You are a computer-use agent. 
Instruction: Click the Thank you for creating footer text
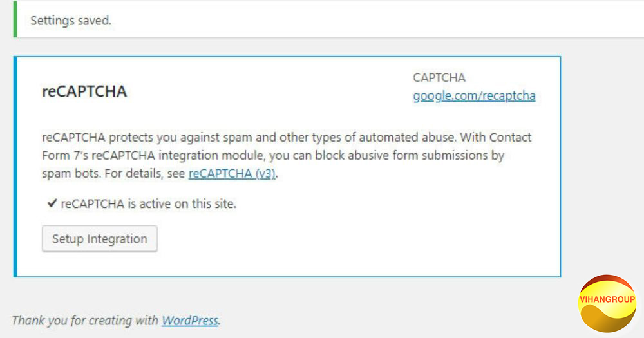pyautogui.click(x=86, y=320)
